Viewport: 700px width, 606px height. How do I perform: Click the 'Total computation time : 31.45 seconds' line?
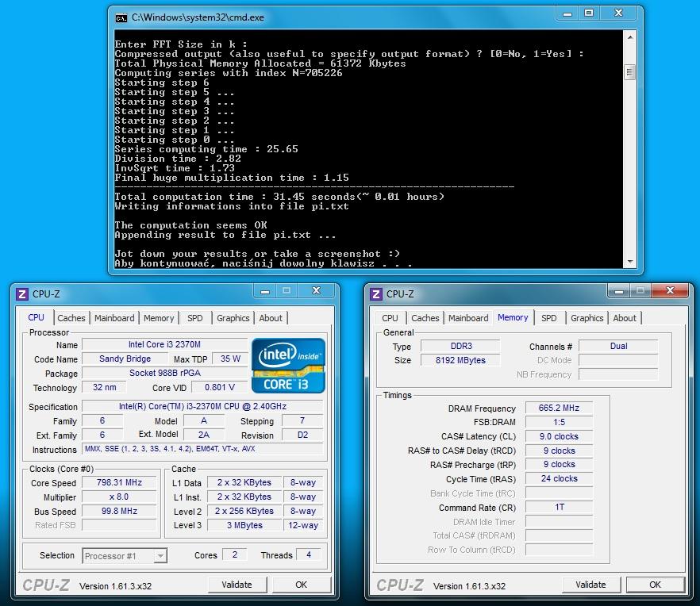point(279,197)
